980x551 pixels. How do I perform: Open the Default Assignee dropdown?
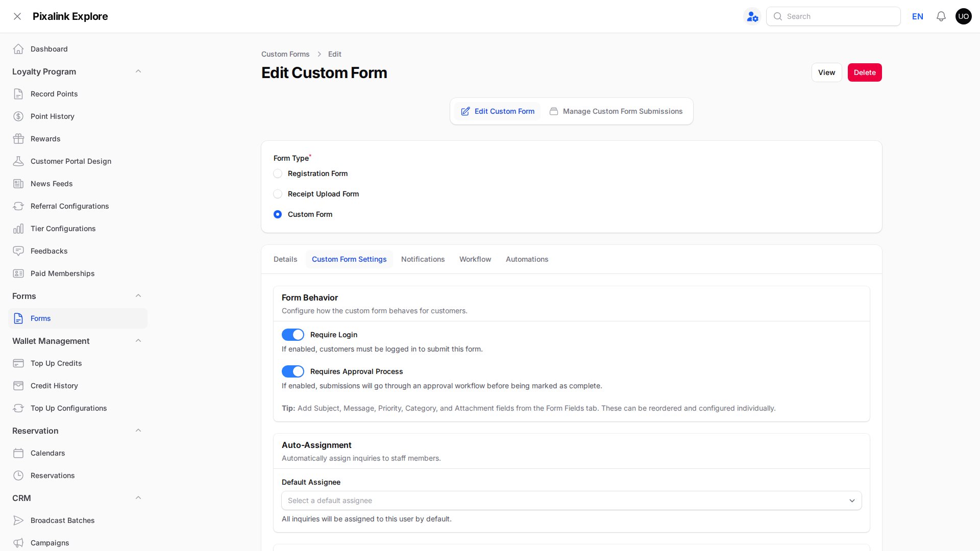572,500
